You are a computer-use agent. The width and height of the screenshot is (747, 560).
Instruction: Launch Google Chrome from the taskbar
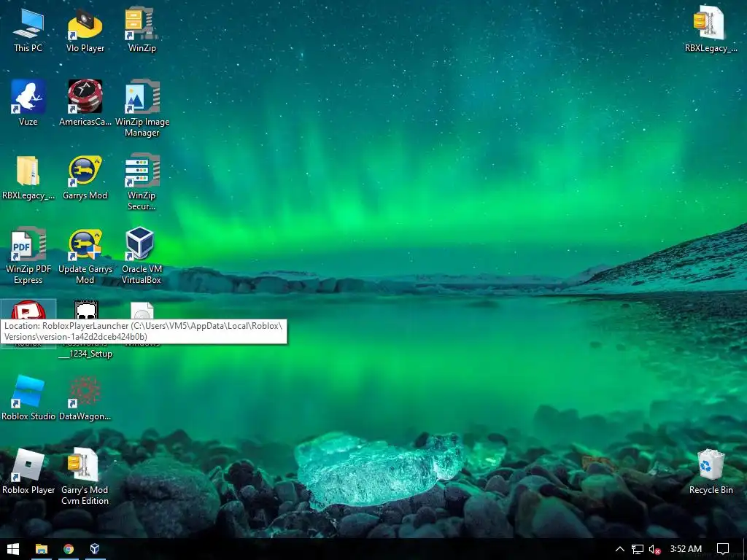(69, 549)
